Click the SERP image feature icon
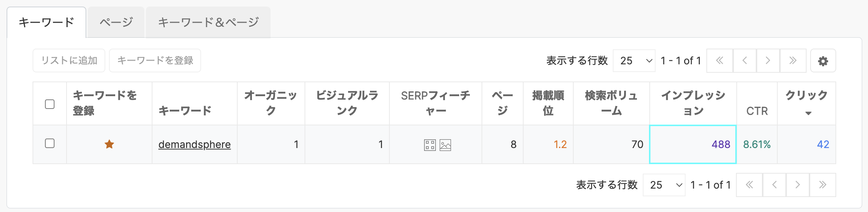The width and height of the screenshot is (868, 212). [445, 145]
